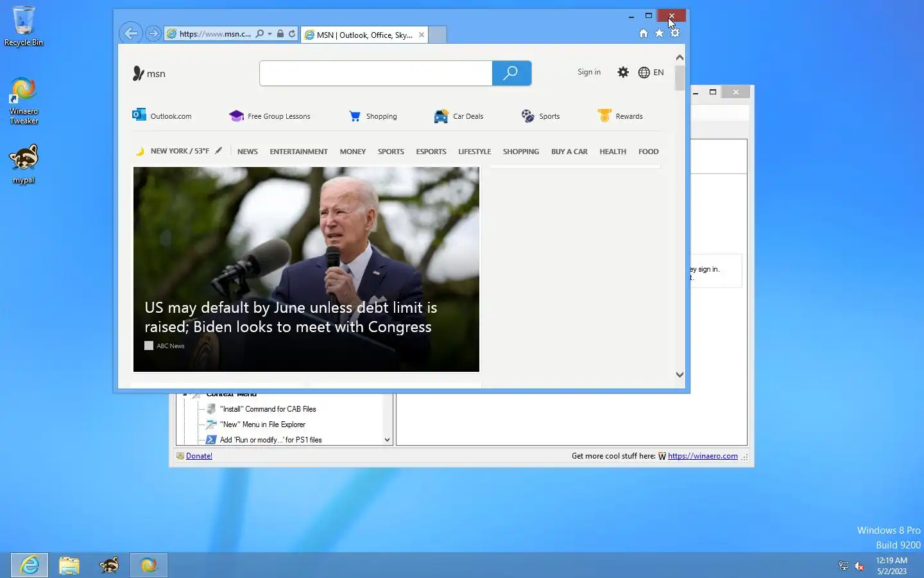Select LIFESTYLE in the MSN navigation bar
924x578 pixels.
(475, 152)
